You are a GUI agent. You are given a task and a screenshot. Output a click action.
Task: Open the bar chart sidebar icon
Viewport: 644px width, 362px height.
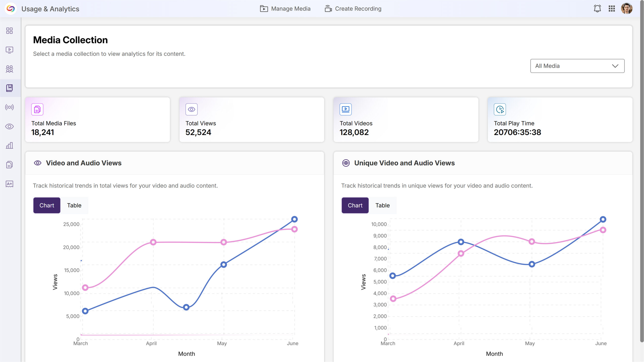[9, 146]
